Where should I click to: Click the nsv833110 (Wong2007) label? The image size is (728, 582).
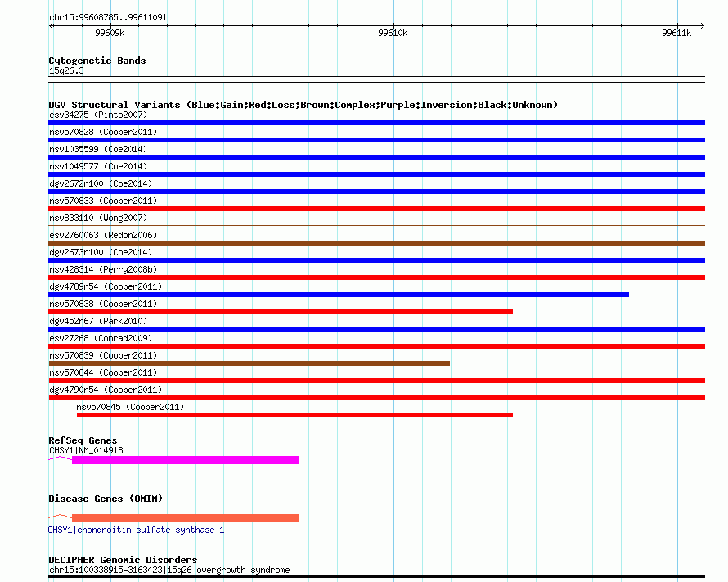(98, 218)
